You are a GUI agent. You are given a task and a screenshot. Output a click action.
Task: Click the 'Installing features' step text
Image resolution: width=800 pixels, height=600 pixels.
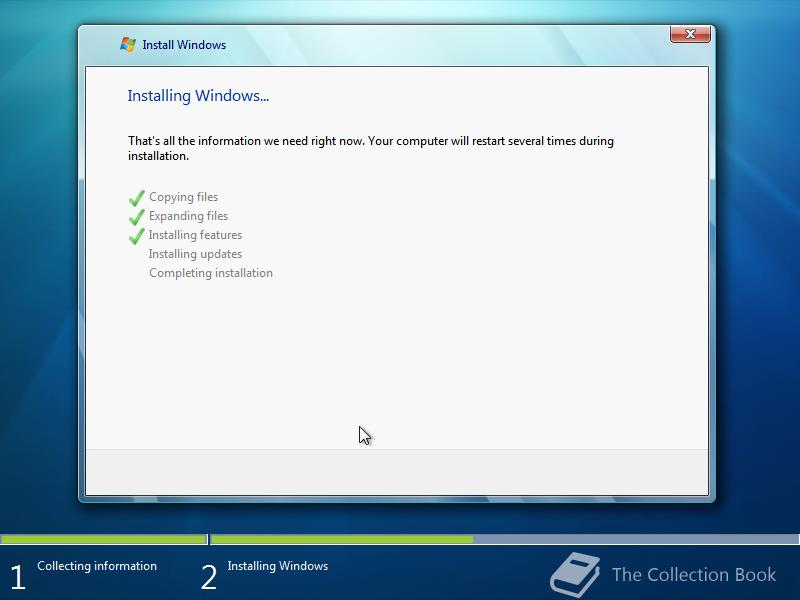pos(195,235)
